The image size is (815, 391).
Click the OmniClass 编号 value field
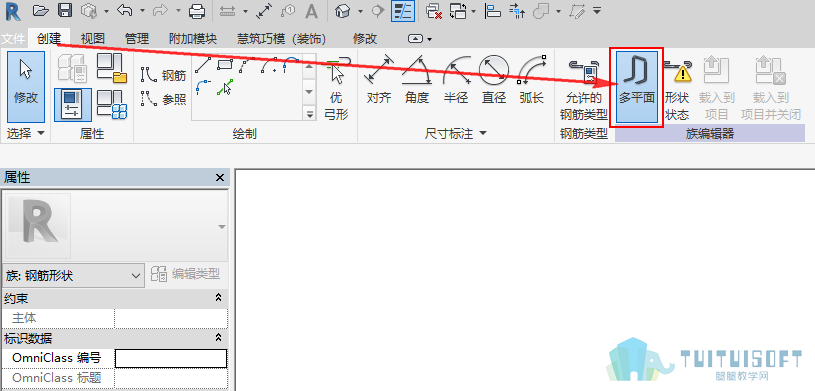click(x=171, y=358)
